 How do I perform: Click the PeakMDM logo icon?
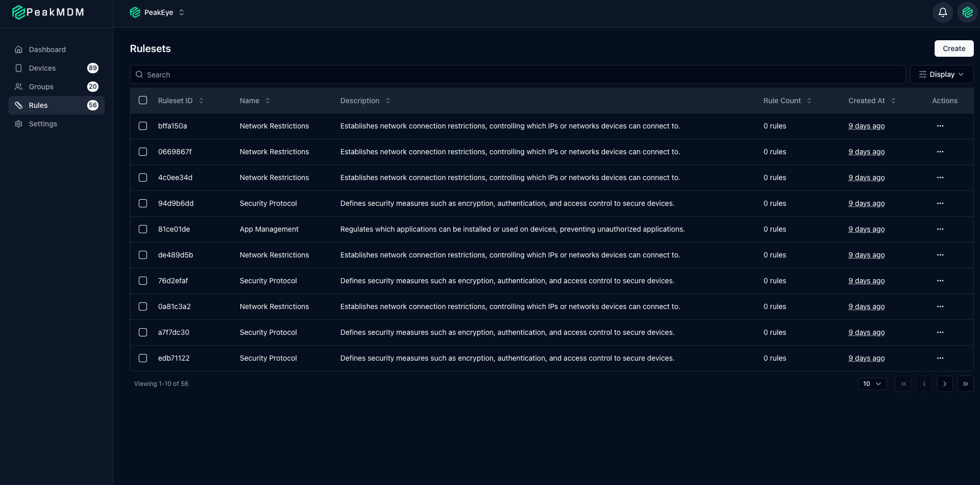(19, 12)
